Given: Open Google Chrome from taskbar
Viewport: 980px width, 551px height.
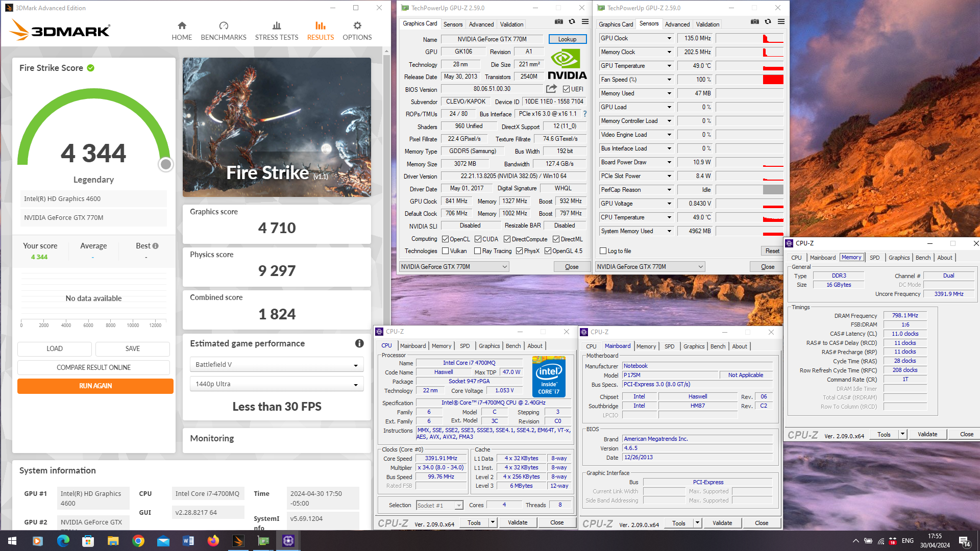Looking at the screenshot, I should click(x=138, y=541).
